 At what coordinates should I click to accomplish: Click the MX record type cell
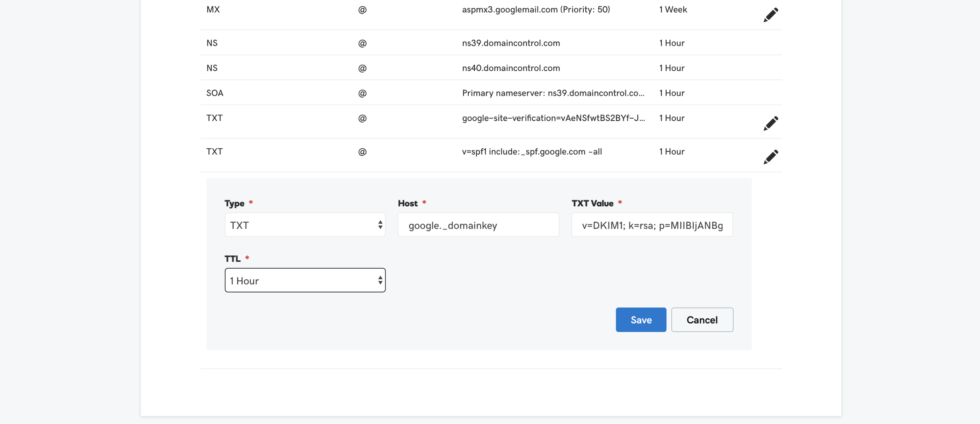pyautogui.click(x=212, y=10)
